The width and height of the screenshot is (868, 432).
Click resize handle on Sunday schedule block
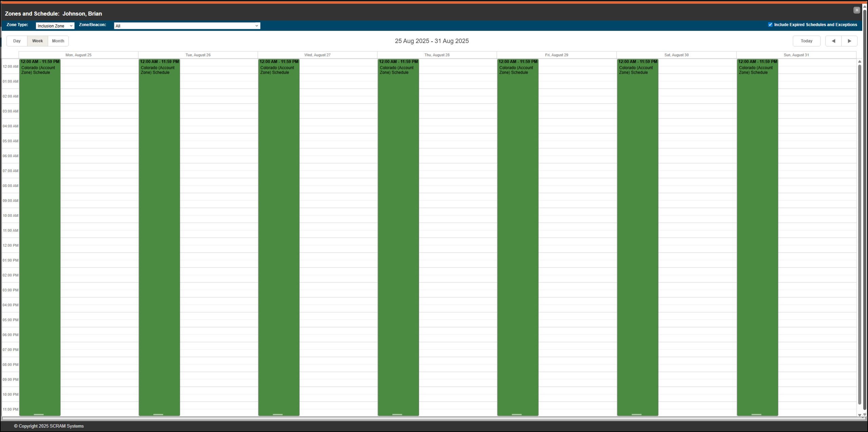click(x=756, y=414)
